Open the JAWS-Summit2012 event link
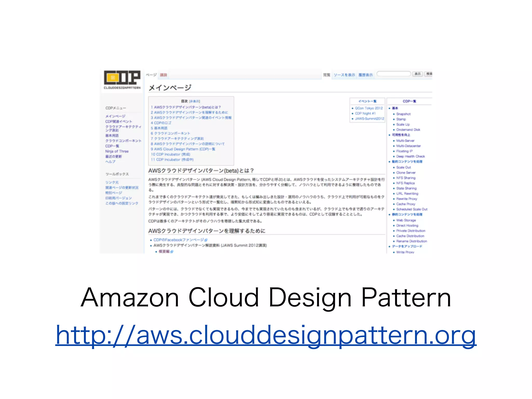 pos(370,118)
